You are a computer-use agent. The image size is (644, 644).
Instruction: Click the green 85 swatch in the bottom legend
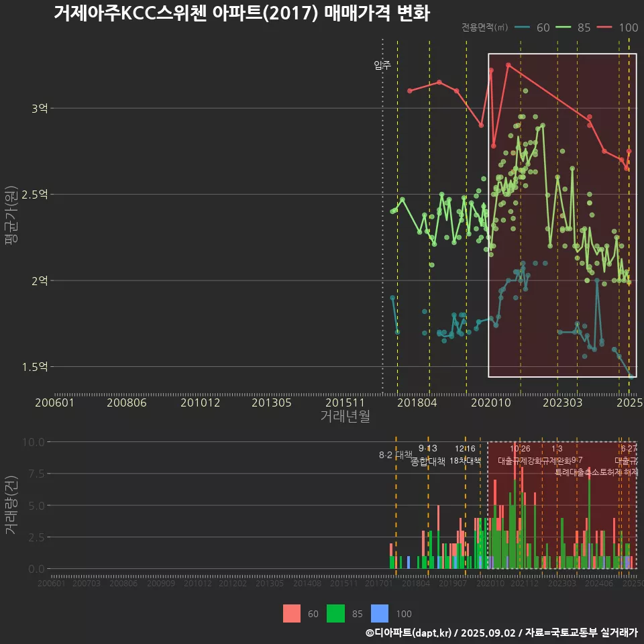(x=335, y=614)
